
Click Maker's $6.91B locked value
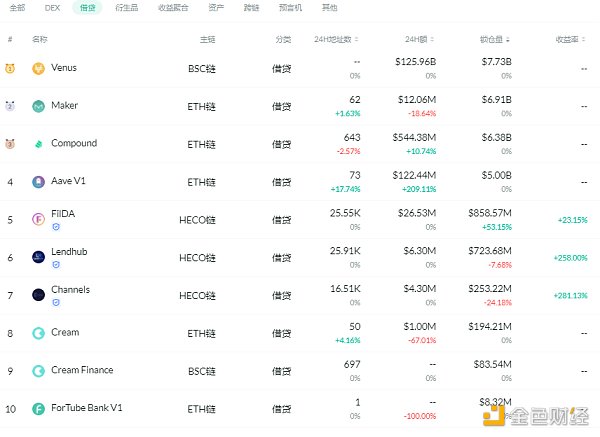(x=496, y=99)
